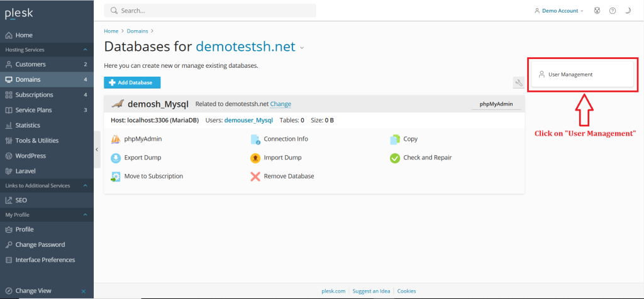Click the Import Dump upload icon

[255, 158]
